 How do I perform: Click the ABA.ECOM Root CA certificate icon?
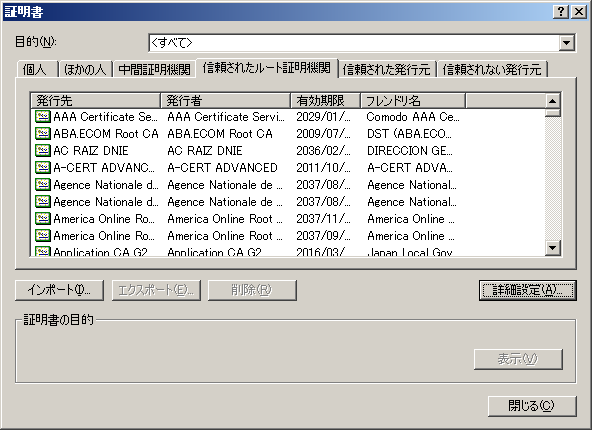click(x=43, y=133)
